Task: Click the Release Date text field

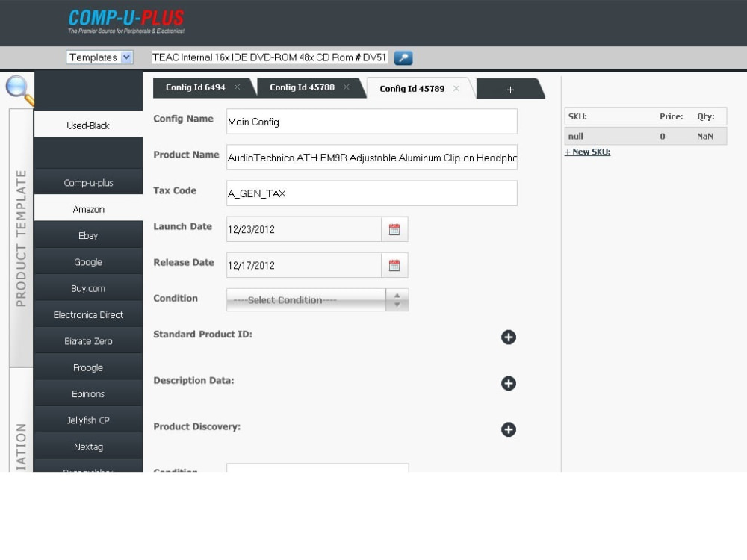Action: coord(304,265)
